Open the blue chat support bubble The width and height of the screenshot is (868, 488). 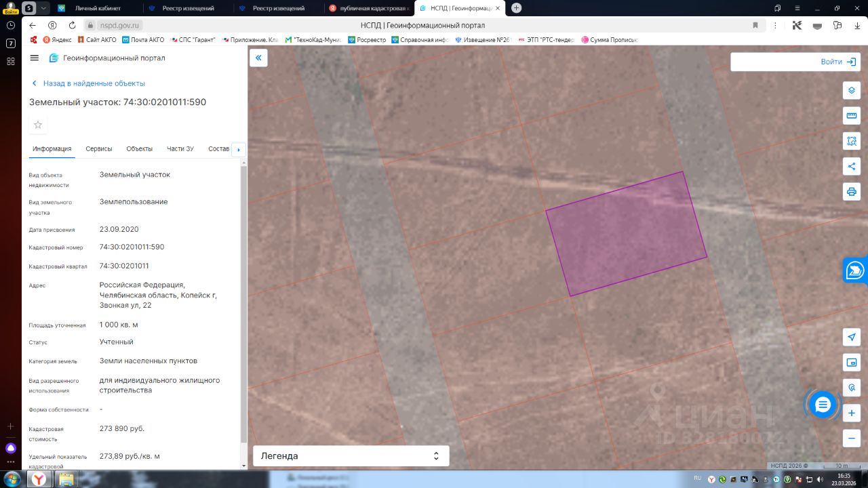tap(823, 405)
